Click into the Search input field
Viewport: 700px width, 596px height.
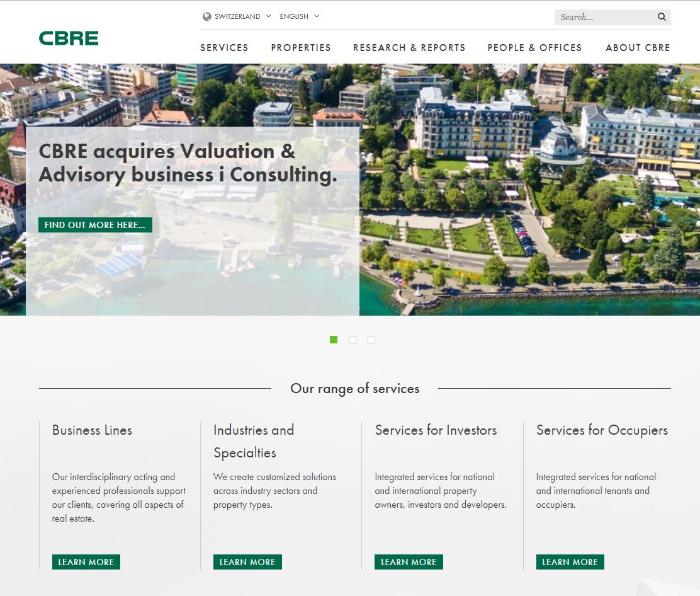pos(606,17)
